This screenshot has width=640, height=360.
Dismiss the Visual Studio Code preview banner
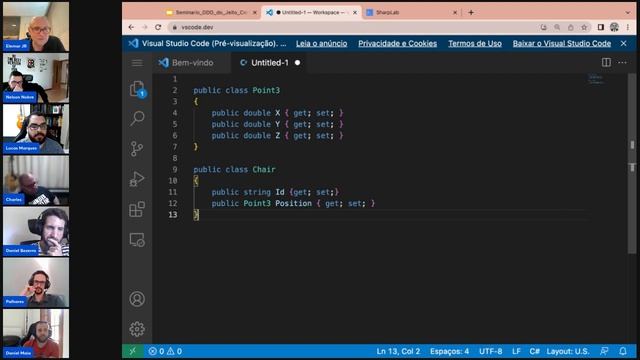[x=624, y=43]
